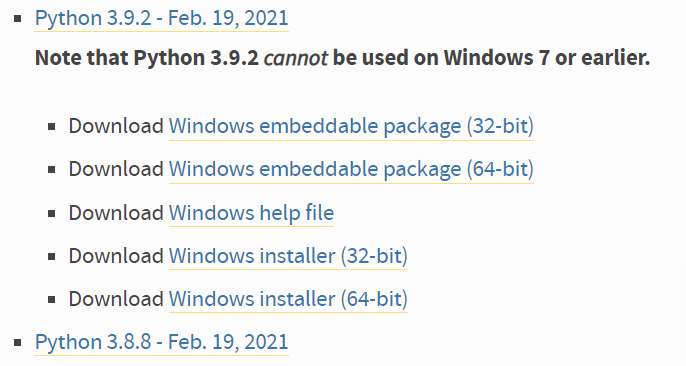Open the Python 3.9.2 release link
Image resolution: width=686 pixels, height=366 pixels.
pos(161,18)
